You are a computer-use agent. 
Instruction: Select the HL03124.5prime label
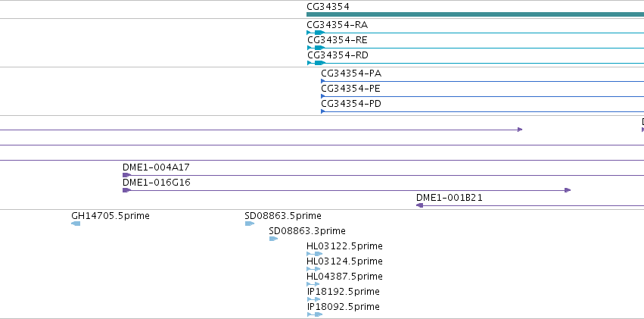[344, 261]
